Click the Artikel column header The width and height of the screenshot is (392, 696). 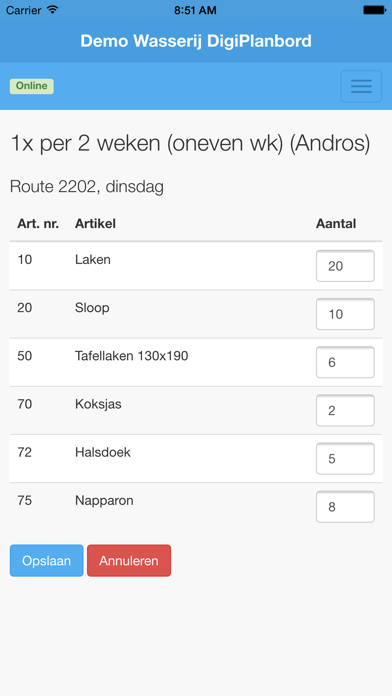pos(95,224)
